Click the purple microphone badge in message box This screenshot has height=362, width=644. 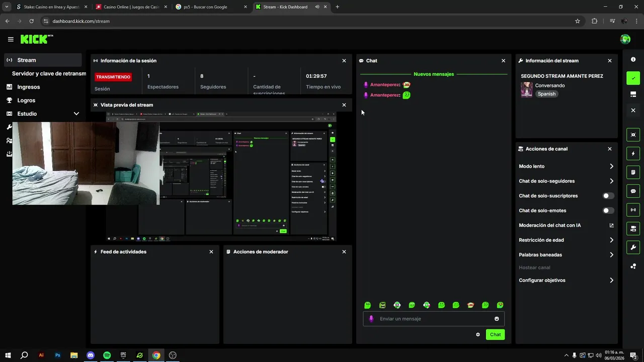pos(371,319)
